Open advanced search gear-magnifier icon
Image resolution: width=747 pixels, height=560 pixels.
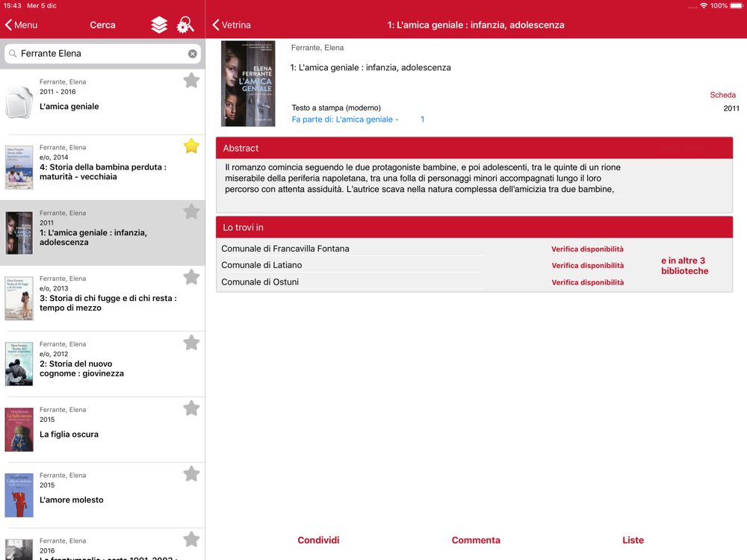tap(185, 25)
